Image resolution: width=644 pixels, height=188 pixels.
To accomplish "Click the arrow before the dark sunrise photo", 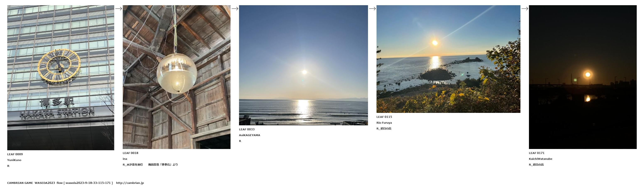I will [x=525, y=9].
